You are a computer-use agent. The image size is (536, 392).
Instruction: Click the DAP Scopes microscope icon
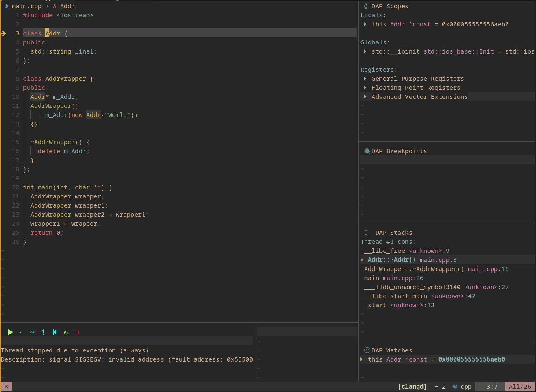point(366,6)
